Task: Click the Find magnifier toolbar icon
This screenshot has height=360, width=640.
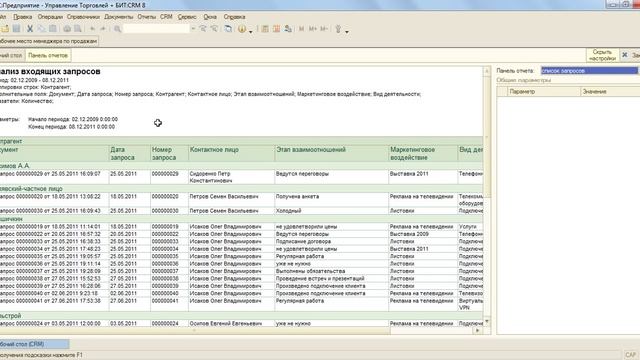Action: coord(117,29)
